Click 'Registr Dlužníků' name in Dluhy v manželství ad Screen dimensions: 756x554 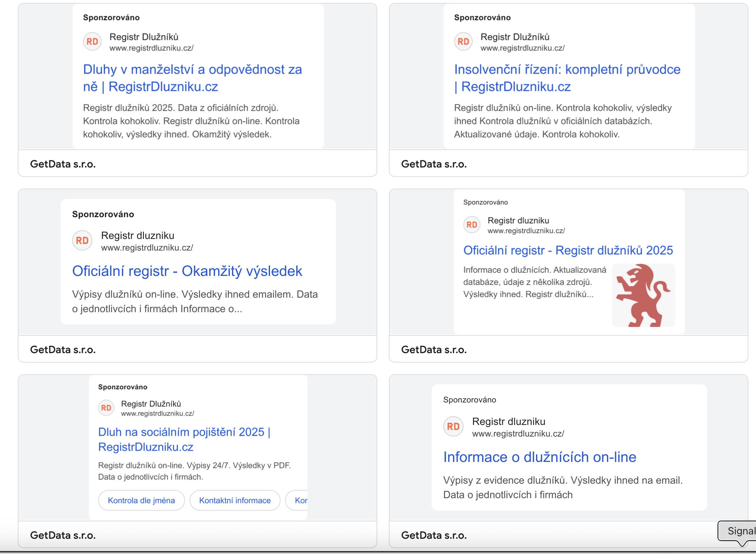tap(144, 37)
